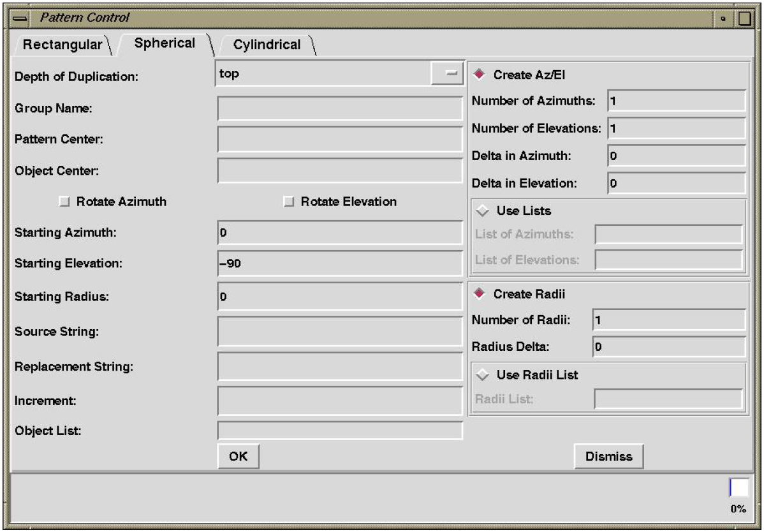
Task: Switch to the Spherical tab
Action: [x=165, y=43]
